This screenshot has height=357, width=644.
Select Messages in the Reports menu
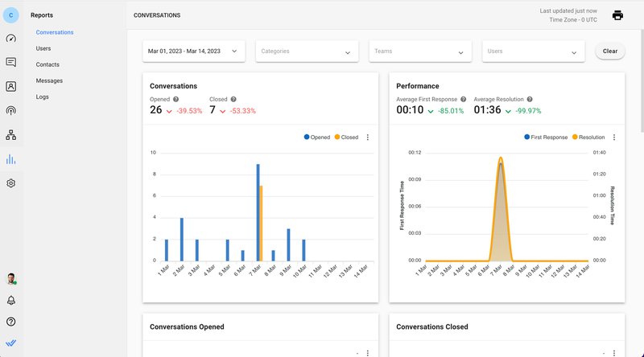(x=49, y=80)
